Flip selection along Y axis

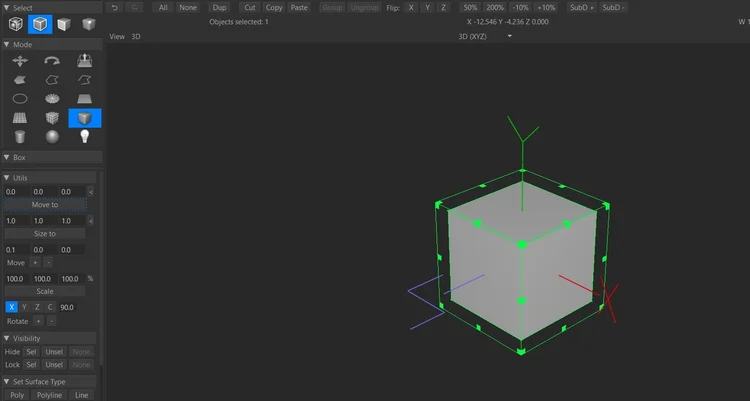427,8
